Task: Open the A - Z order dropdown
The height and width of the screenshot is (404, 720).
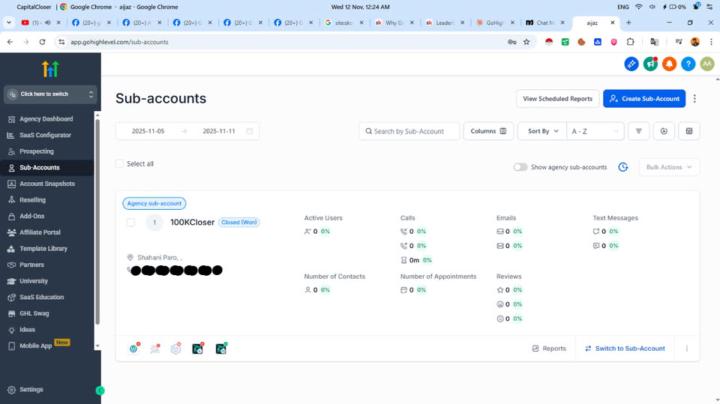Action: (595, 131)
